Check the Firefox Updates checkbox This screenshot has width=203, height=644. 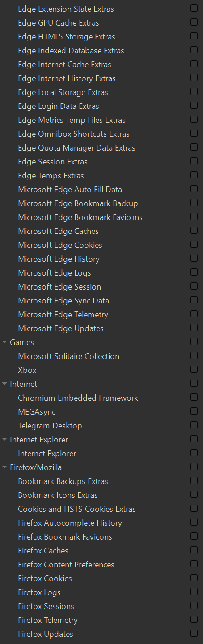click(x=194, y=633)
